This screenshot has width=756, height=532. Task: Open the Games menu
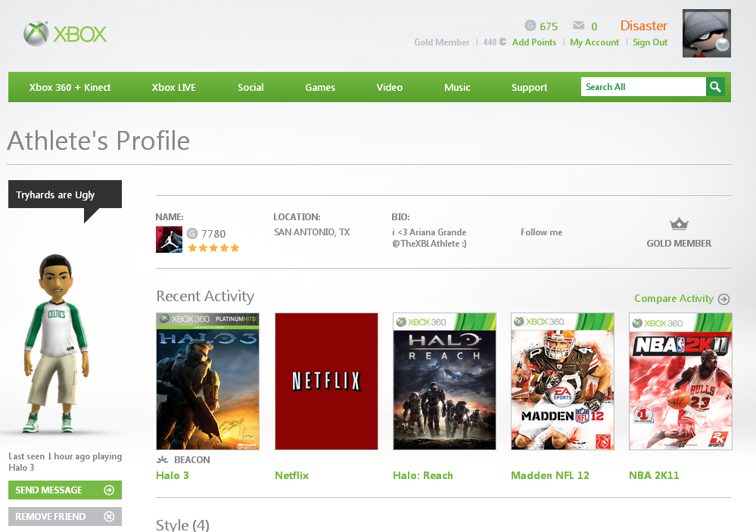(320, 87)
